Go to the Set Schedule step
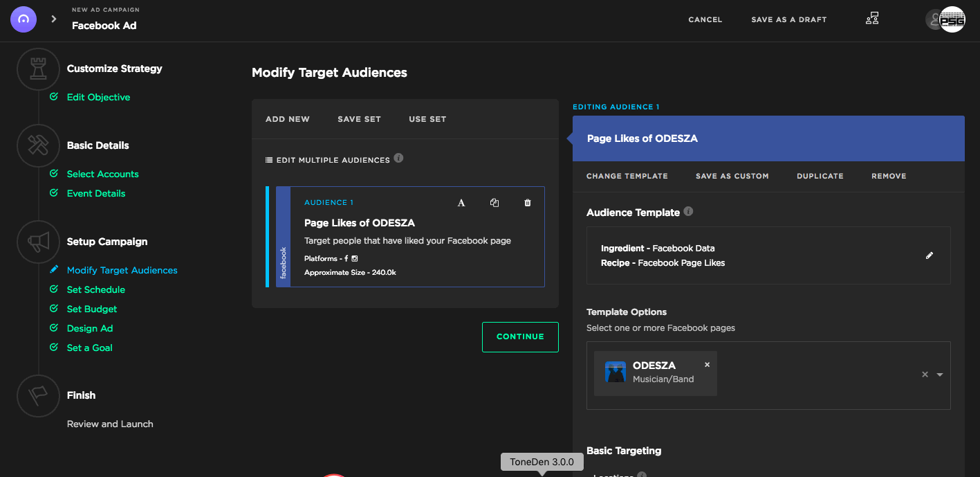Image resolution: width=980 pixels, height=477 pixels. (96, 289)
